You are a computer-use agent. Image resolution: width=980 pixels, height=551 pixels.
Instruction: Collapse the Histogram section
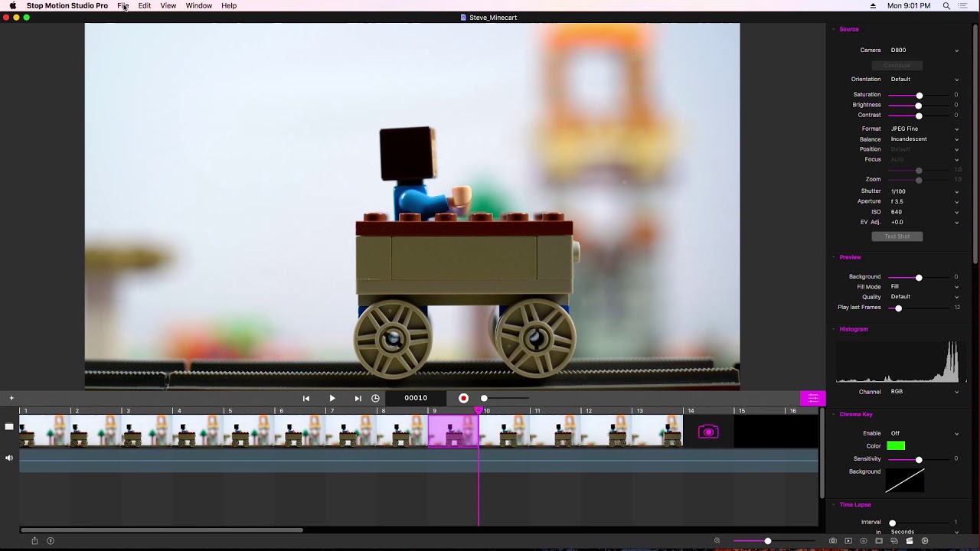(833, 329)
